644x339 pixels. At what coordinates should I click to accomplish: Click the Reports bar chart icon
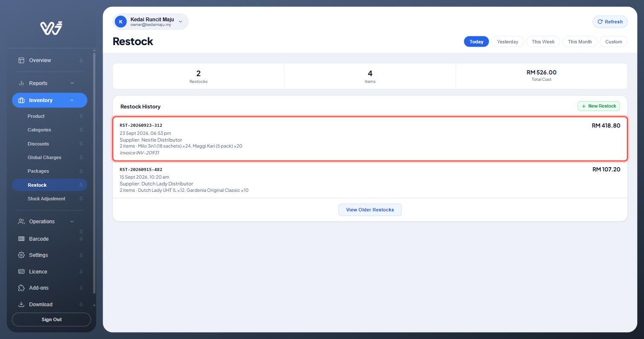click(x=21, y=83)
